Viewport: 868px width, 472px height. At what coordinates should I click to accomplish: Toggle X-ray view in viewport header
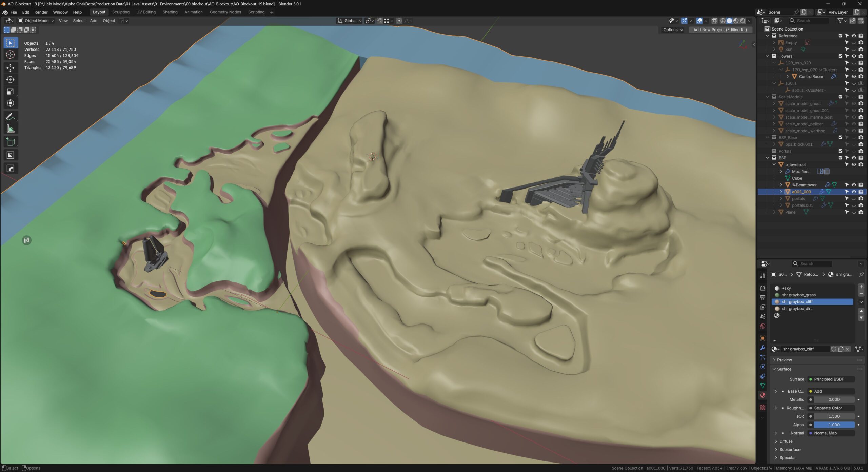[714, 21]
